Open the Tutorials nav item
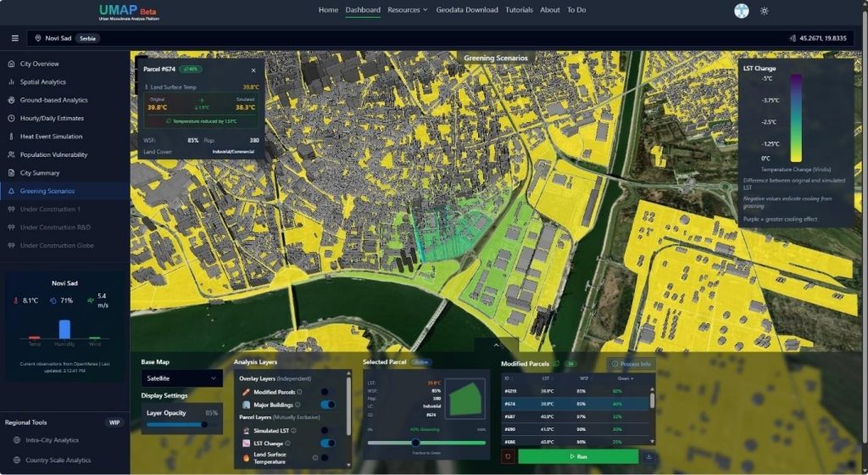This screenshot has width=868, height=475. pyautogui.click(x=519, y=10)
